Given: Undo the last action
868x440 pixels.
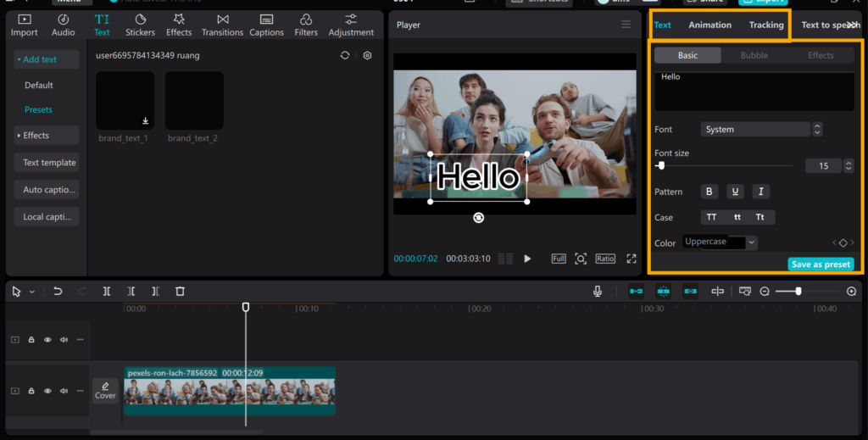Looking at the screenshot, I should (x=58, y=291).
